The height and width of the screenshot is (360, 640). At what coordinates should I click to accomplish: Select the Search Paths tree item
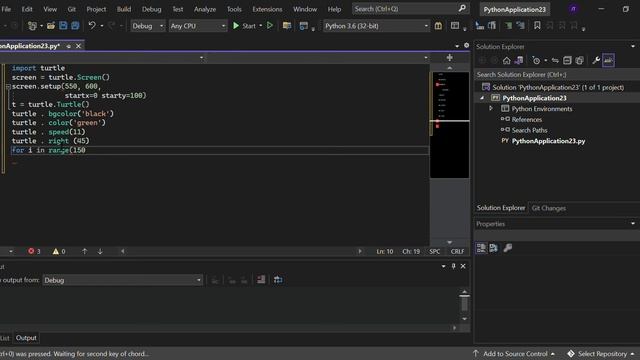(x=529, y=130)
